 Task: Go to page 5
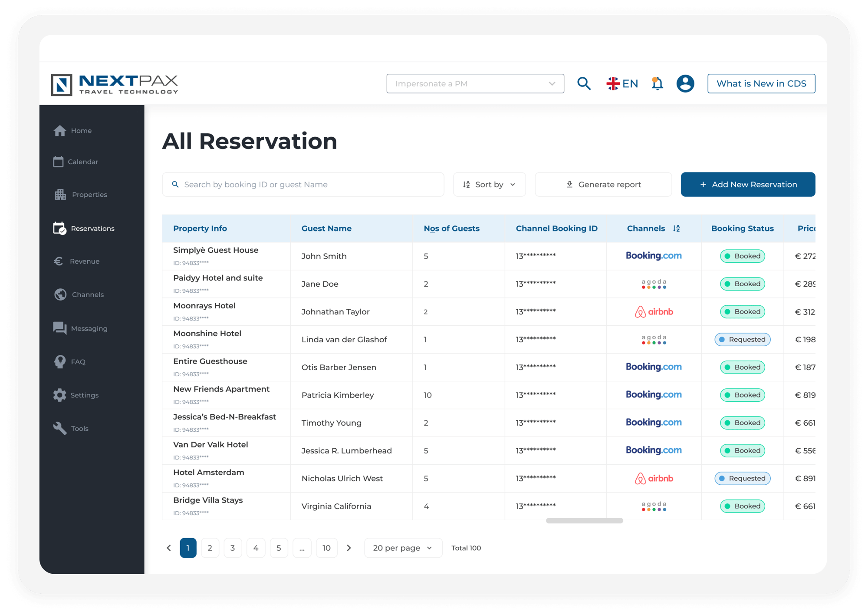[279, 548]
